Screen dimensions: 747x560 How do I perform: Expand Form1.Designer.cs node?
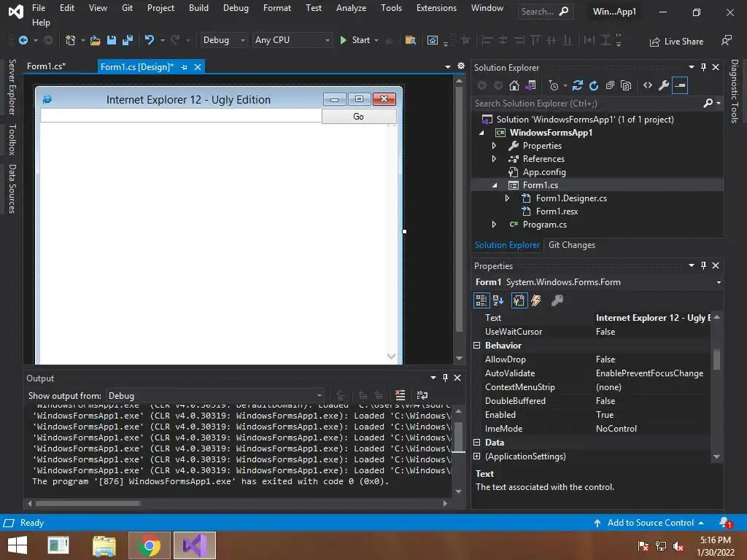point(508,198)
